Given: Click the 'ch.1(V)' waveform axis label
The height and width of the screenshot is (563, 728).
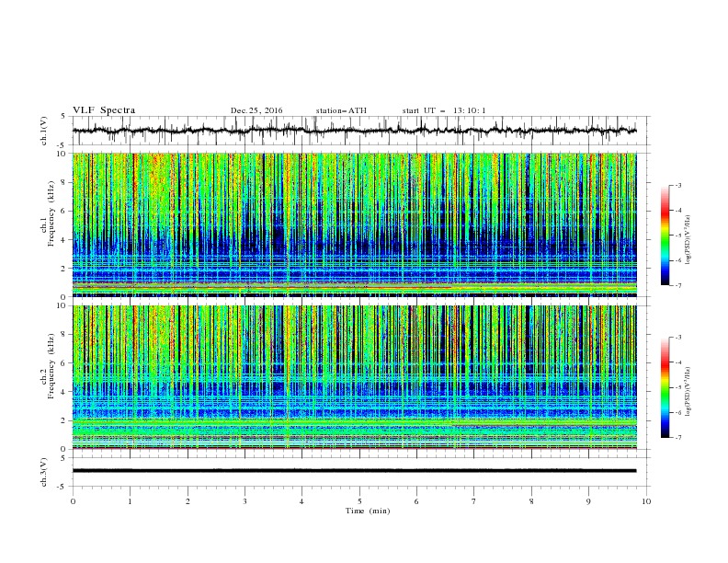Looking at the screenshot, I should coord(44,131).
